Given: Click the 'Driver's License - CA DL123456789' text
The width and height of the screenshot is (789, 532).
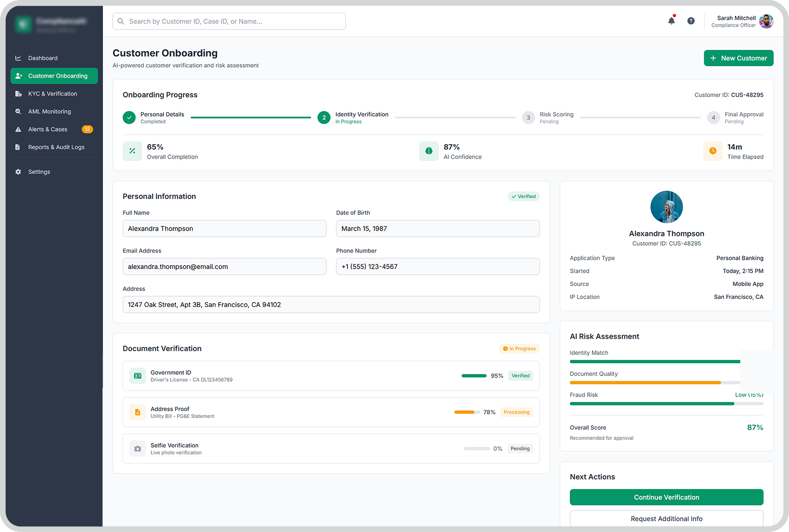Looking at the screenshot, I should [192, 380].
